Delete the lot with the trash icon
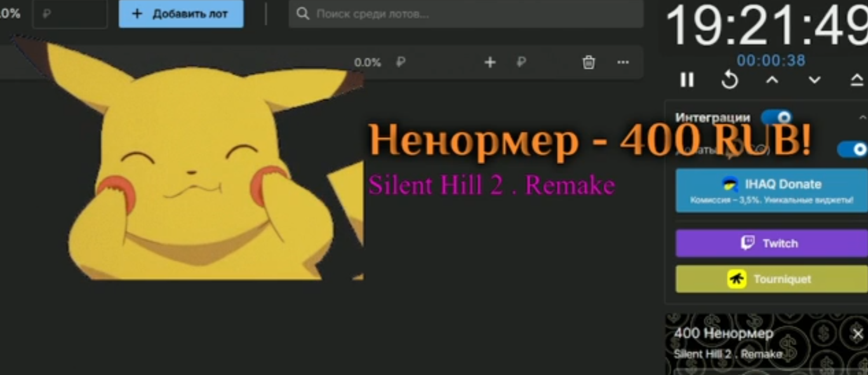Viewport: 868px width, 375px height. click(589, 62)
